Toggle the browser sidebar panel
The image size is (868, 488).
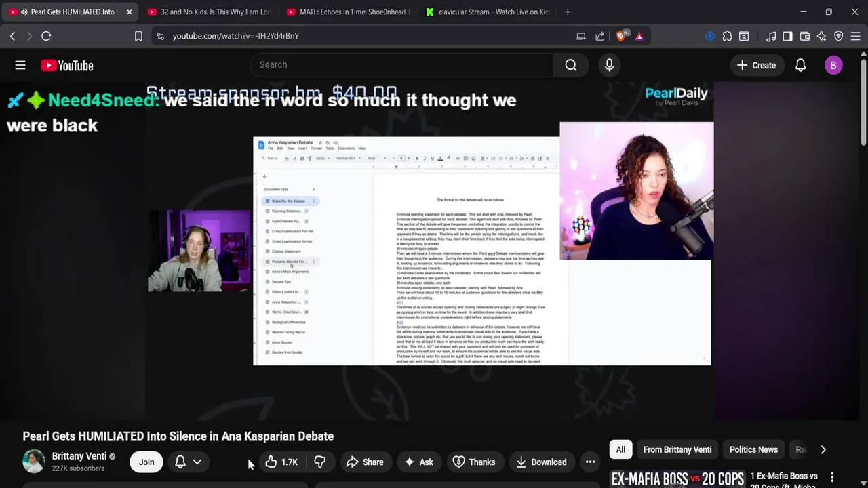787,36
